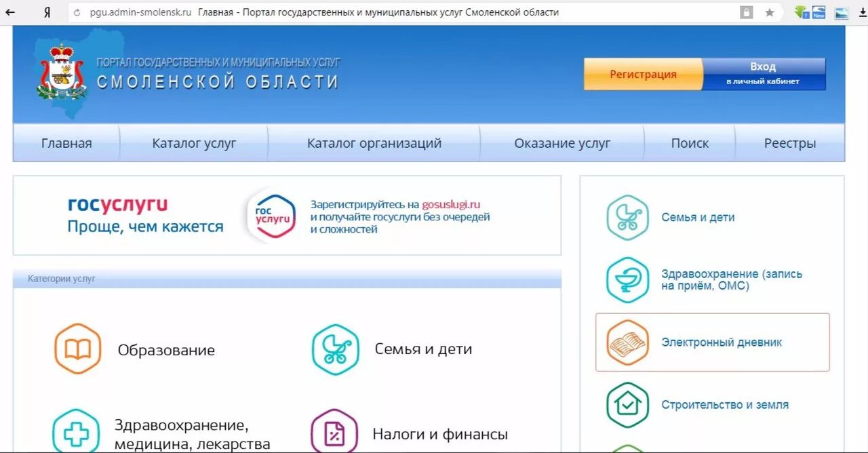The width and height of the screenshot is (868, 453).
Task: Click the sidebar stroller icon for Семья и дети
Action: (627, 217)
